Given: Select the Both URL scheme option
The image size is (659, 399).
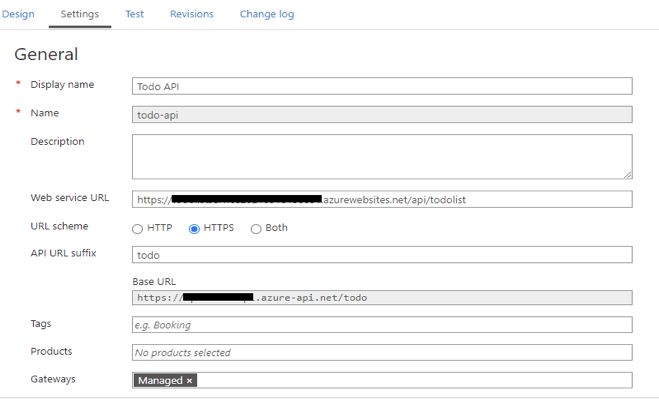Looking at the screenshot, I should pos(256,229).
